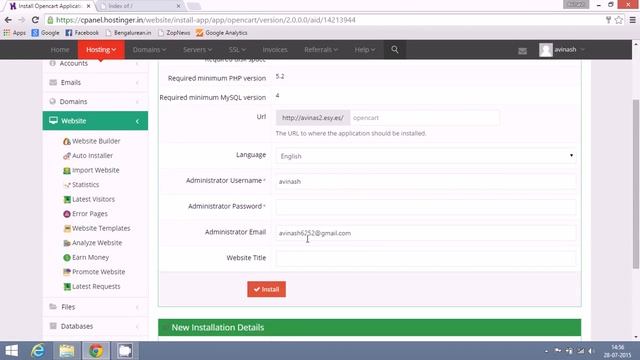The image size is (640, 360).
Task: Open the Language dropdown
Action: click(426, 156)
